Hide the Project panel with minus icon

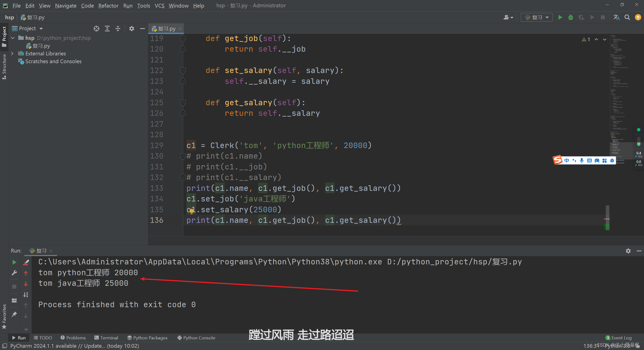(142, 29)
